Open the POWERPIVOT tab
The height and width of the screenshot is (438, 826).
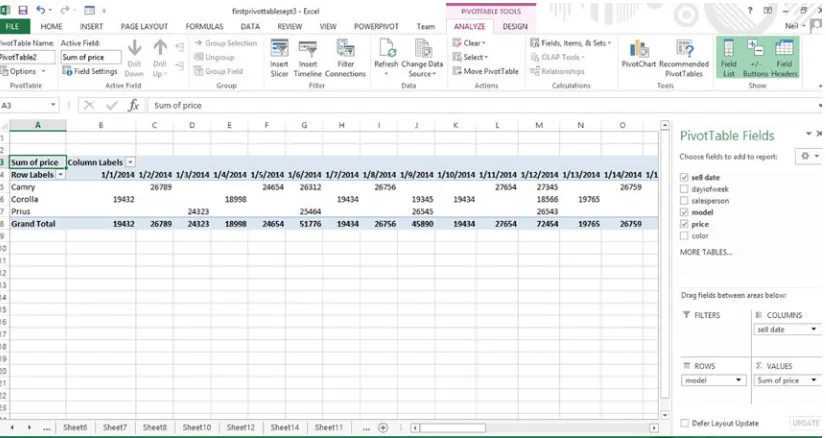pyautogui.click(x=376, y=26)
